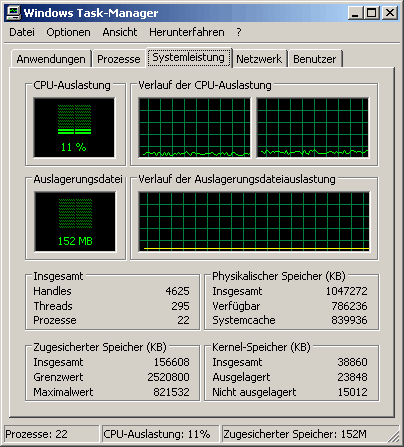Click the Task-Manager title bar icon
Screen dimensions: 404x447
[14, 13]
